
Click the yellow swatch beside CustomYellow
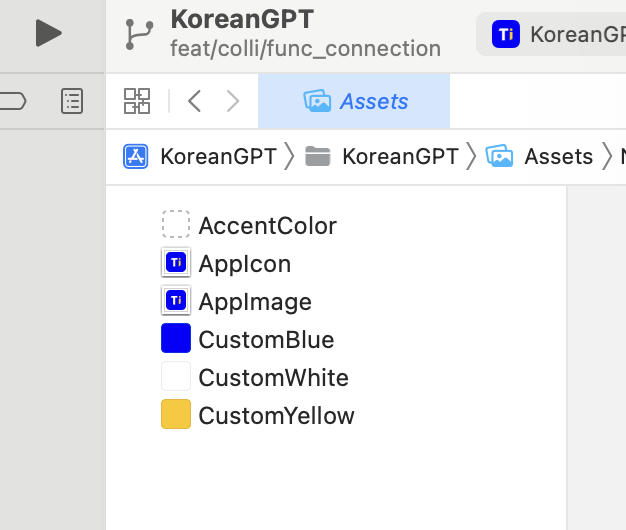pos(176,414)
